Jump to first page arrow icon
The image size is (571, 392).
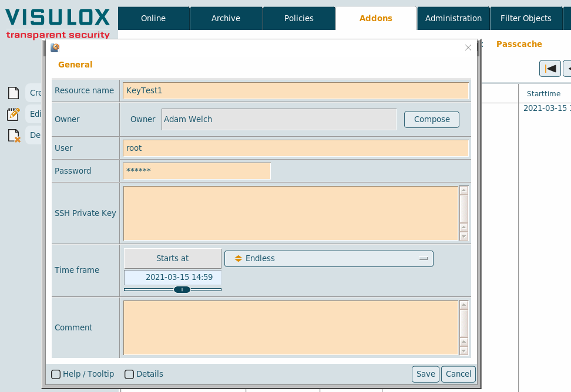tap(550, 69)
